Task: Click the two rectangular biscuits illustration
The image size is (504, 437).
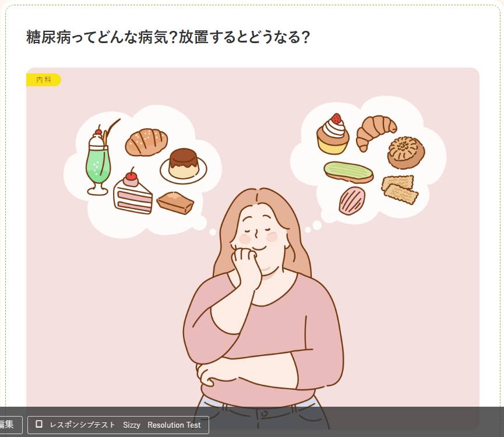Action: (x=400, y=189)
